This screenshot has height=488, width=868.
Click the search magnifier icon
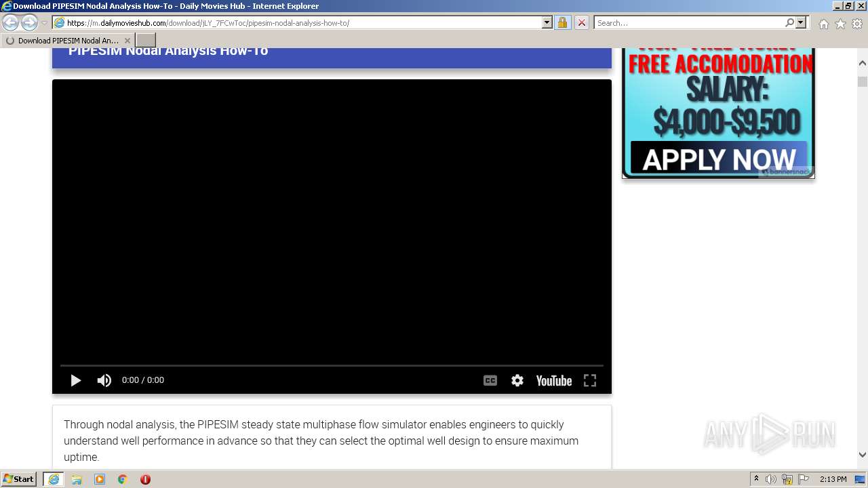click(x=789, y=22)
